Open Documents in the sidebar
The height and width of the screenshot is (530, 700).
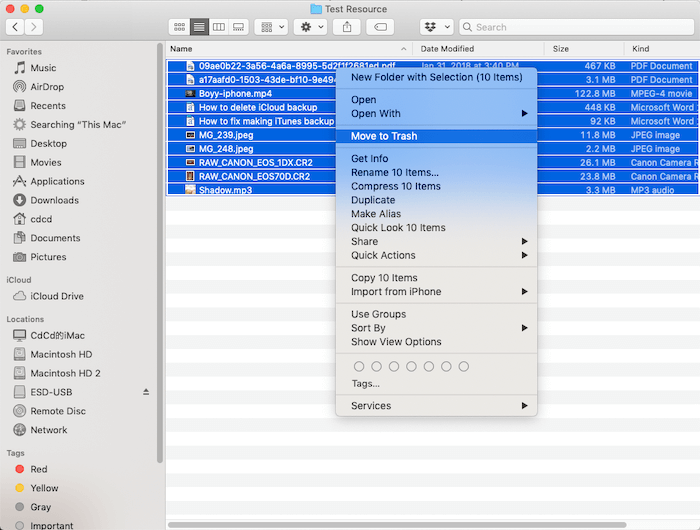47,238
